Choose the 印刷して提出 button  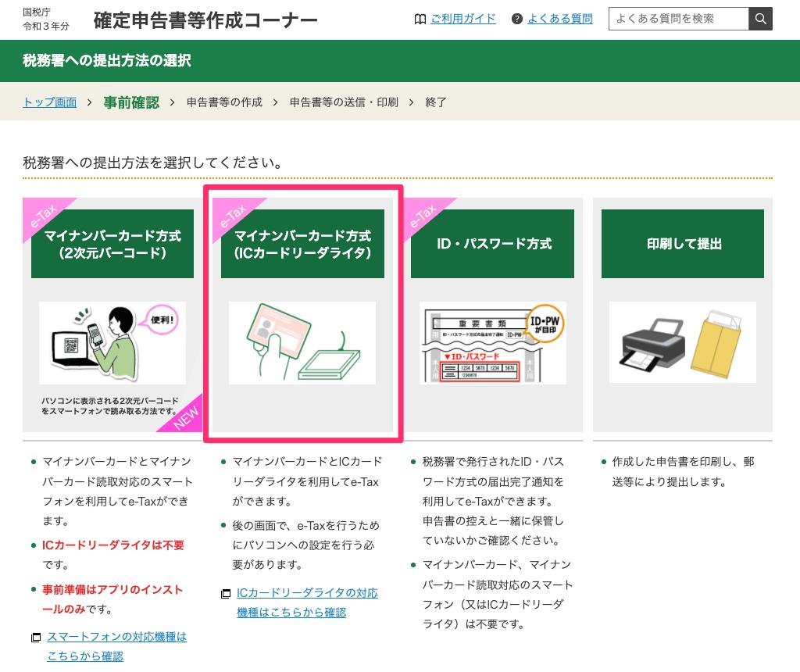[x=683, y=244]
